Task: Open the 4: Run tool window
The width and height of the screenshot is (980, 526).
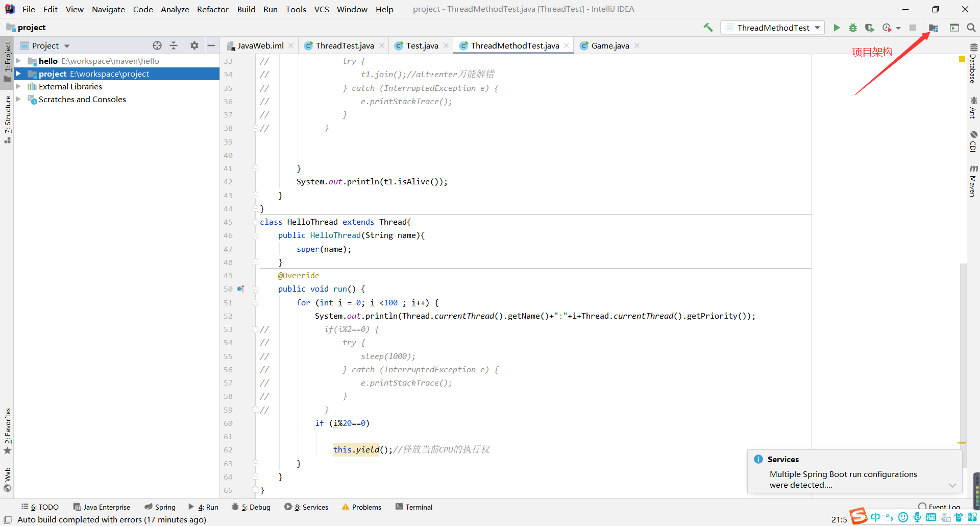Action: (203, 507)
